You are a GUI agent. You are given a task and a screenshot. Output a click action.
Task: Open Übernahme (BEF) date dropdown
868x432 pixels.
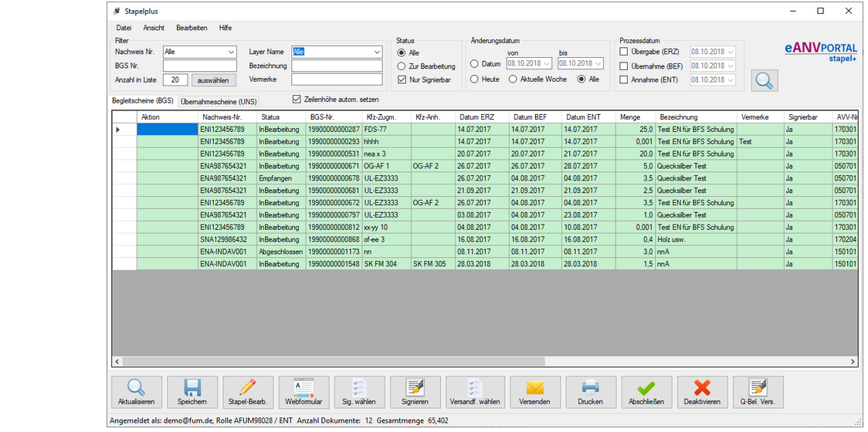click(x=731, y=66)
